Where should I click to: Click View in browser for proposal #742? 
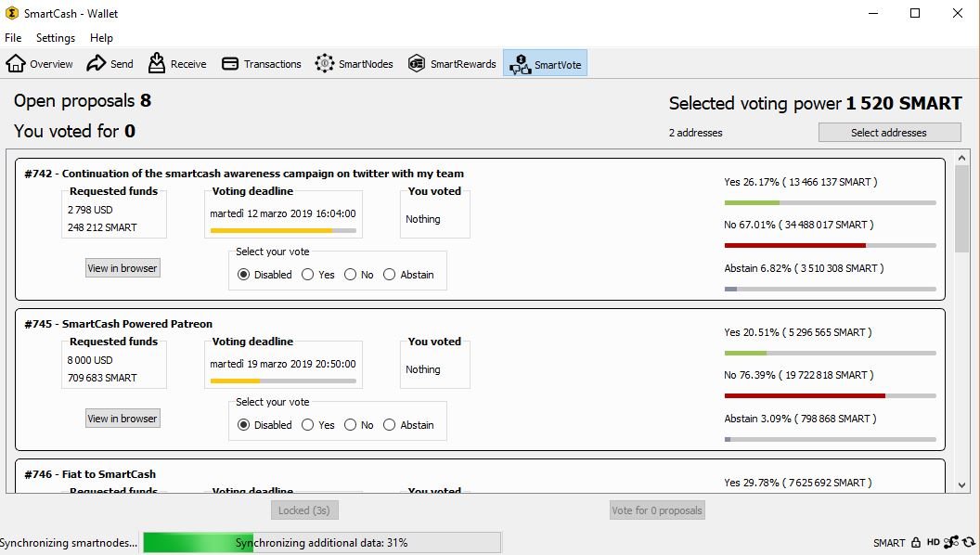click(x=122, y=268)
